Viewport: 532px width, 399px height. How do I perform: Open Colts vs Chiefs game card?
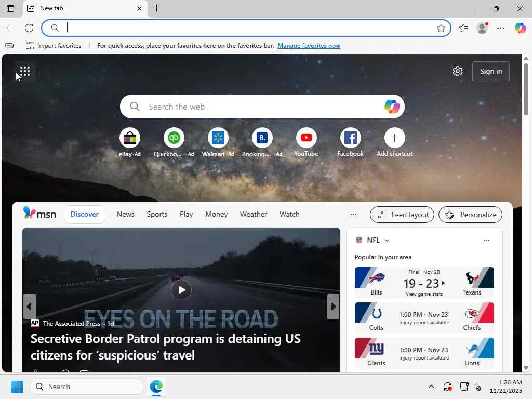(424, 318)
